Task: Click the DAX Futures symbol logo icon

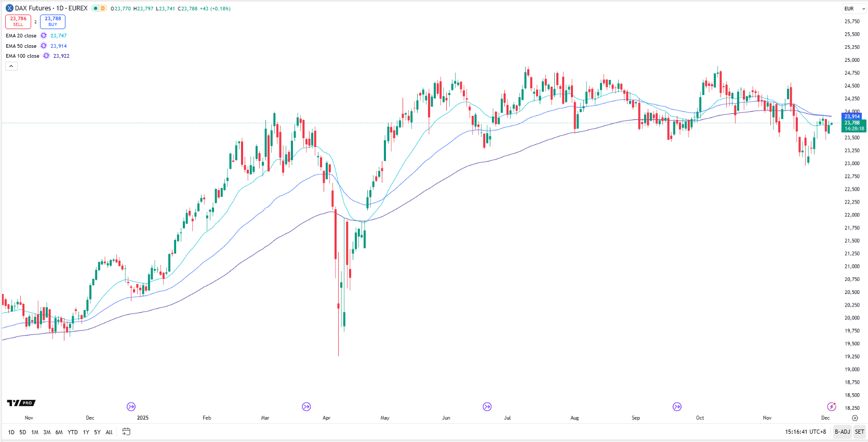Action: pyautogui.click(x=9, y=8)
